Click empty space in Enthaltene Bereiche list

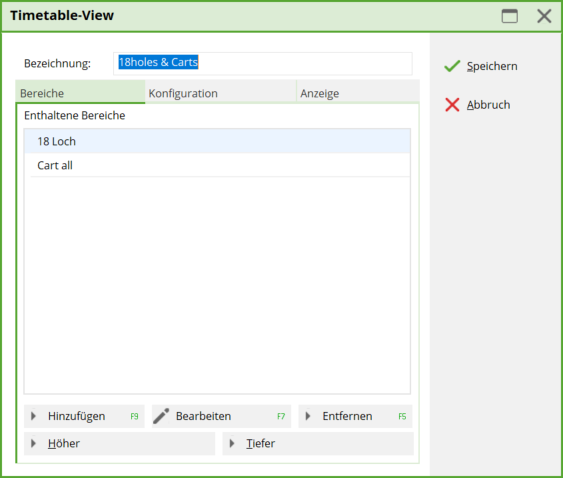tap(217, 284)
